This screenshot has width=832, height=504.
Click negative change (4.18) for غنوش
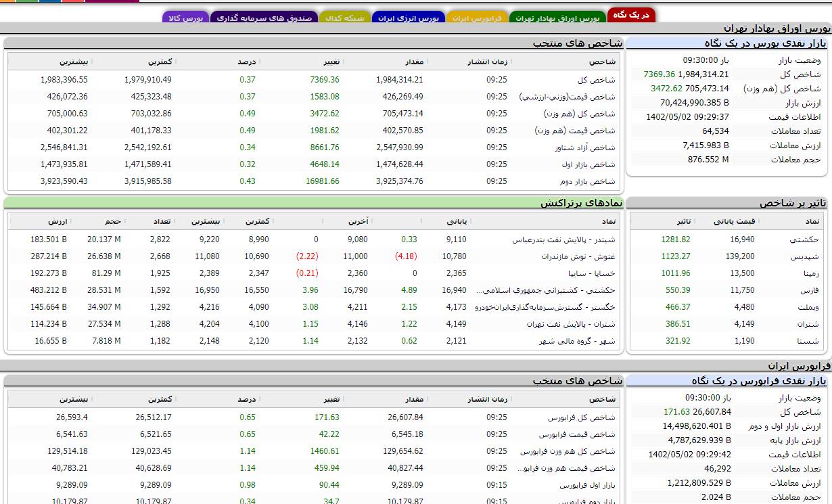[406, 256]
